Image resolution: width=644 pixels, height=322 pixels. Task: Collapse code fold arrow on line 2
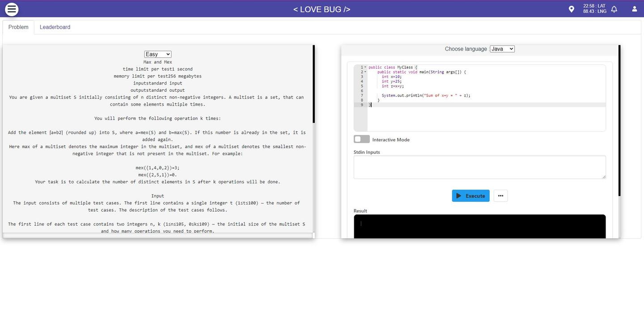pos(365,72)
